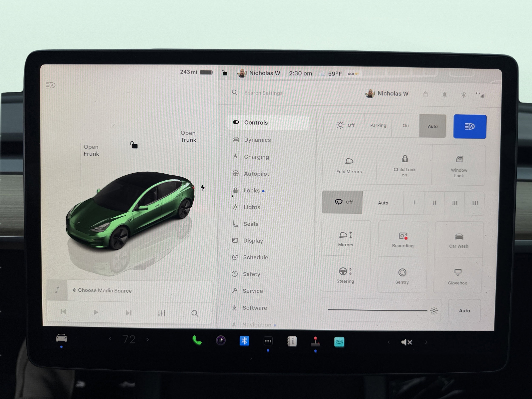
Task: Open all apps three-dots launcher
Action: pos(268,341)
